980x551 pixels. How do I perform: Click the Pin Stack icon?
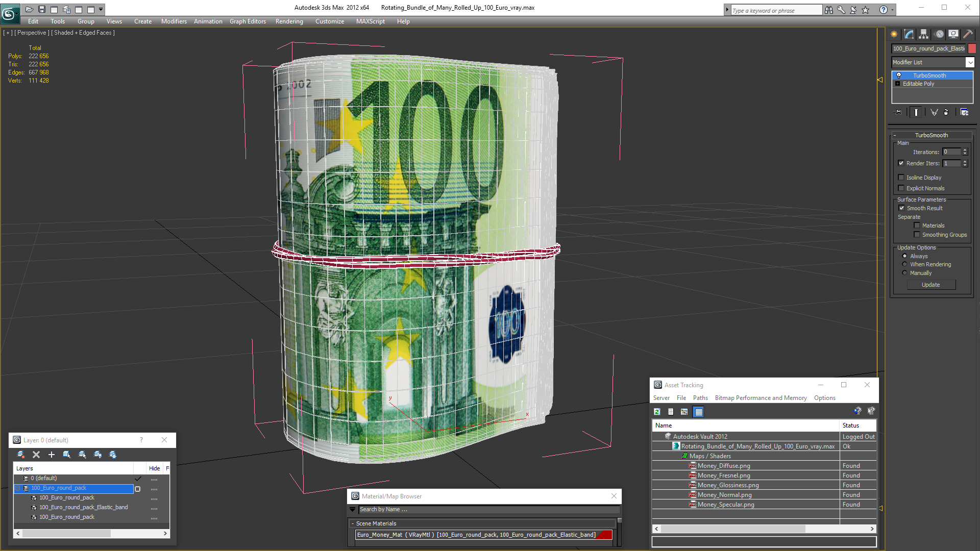click(x=898, y=112)
